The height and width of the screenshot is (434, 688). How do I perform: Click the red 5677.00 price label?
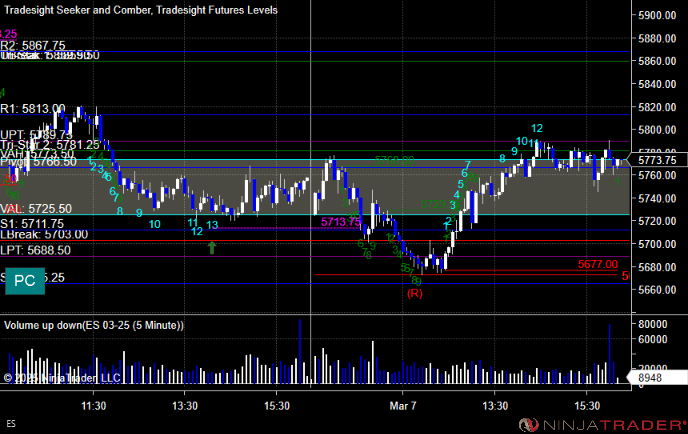(x=598, y=264)
